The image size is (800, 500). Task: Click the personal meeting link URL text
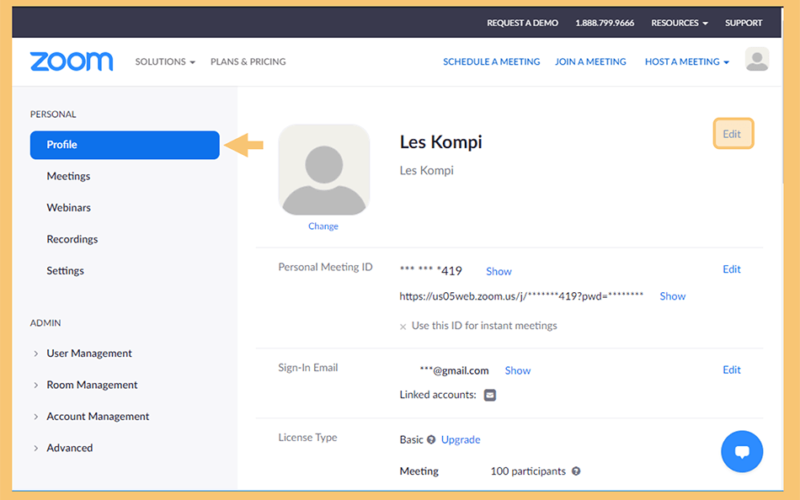pyautogui.click(x=521, y=296)
